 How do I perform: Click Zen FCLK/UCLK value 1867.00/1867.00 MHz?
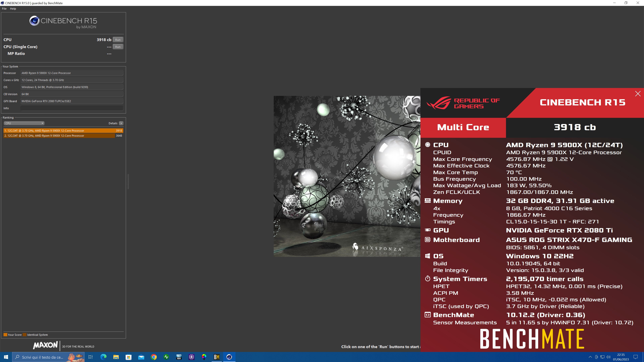click(540, 192)
